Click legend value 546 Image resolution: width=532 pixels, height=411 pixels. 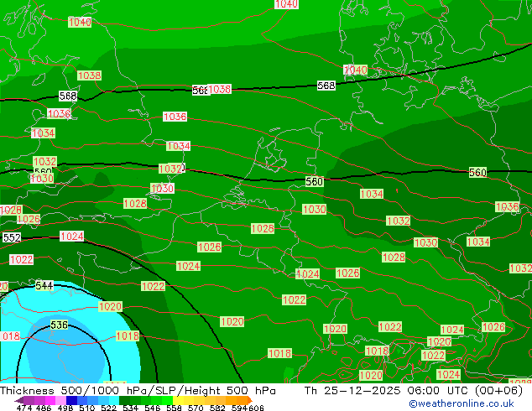pos(153,408)
